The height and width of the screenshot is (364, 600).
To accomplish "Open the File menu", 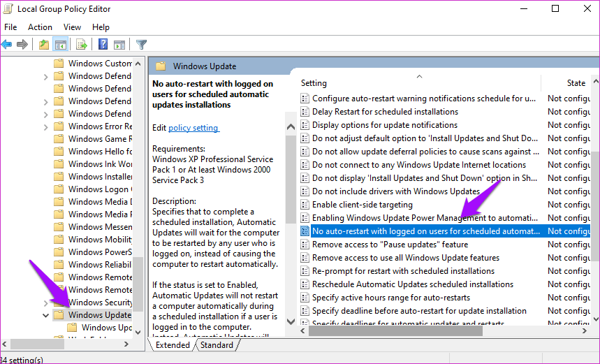I will pyautogui.click(x=10, y=27).
